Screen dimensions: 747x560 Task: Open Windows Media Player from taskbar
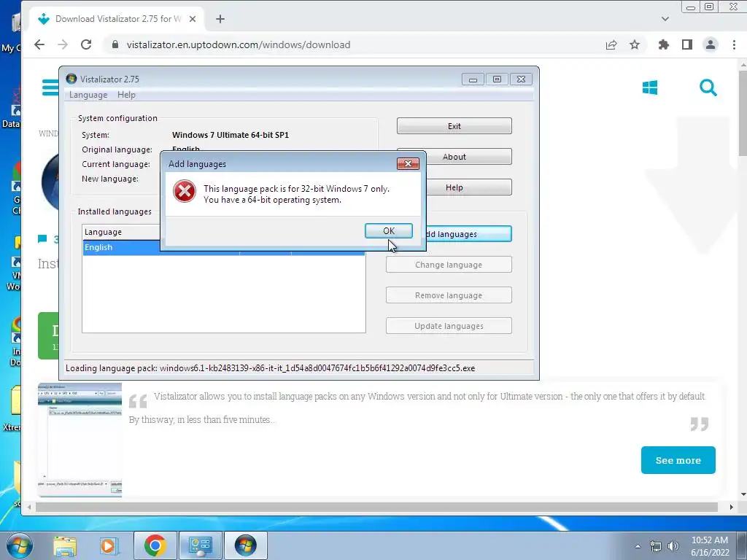(x=108, y=545)
